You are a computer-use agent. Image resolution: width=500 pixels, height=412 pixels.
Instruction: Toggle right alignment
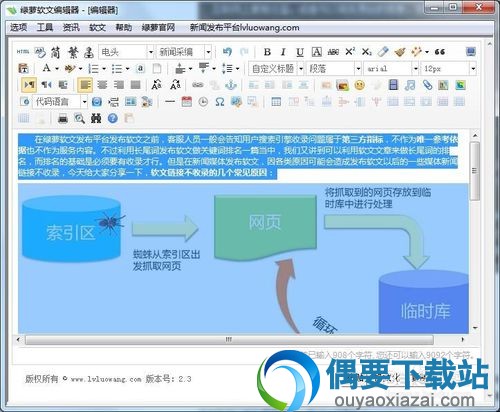click(119, 85)
